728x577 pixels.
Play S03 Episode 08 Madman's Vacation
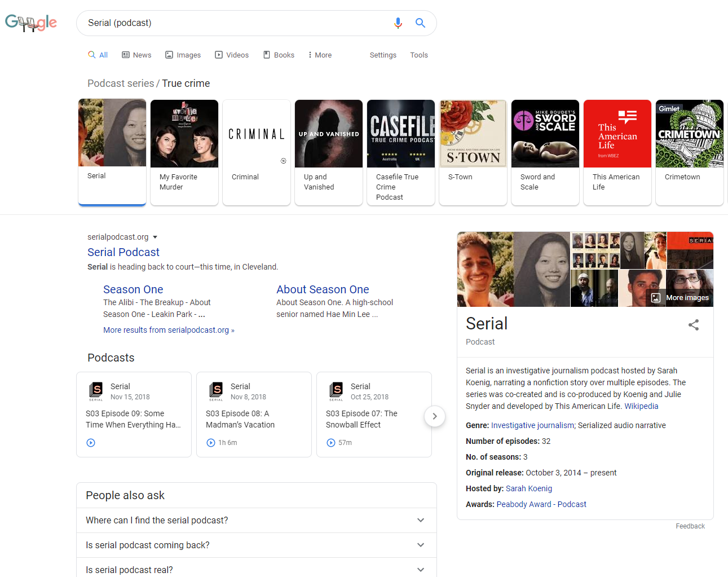point(211,443)
